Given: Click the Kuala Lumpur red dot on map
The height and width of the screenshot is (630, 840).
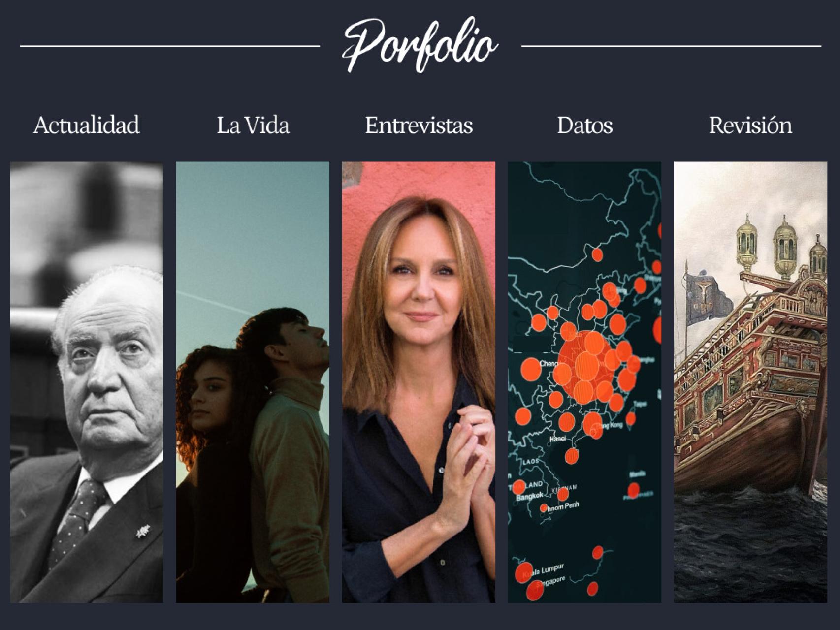Looking at the screenshot, I should click(x=524, y=572).
